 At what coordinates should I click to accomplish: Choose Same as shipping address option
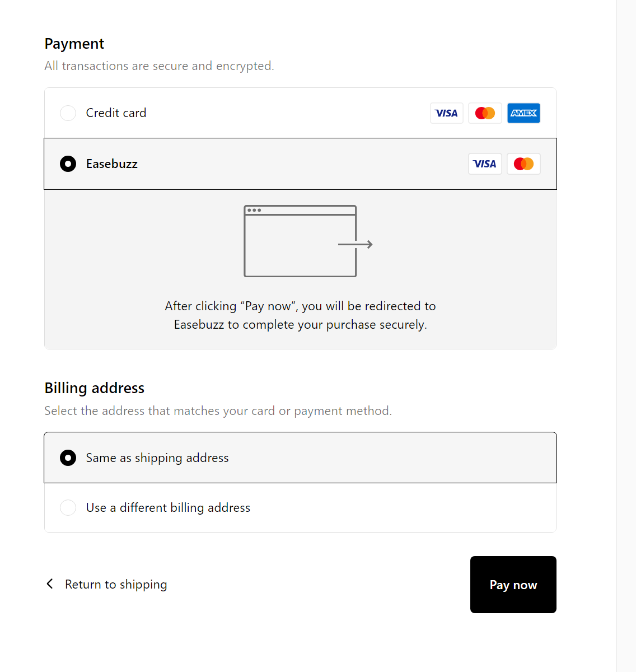300,458
